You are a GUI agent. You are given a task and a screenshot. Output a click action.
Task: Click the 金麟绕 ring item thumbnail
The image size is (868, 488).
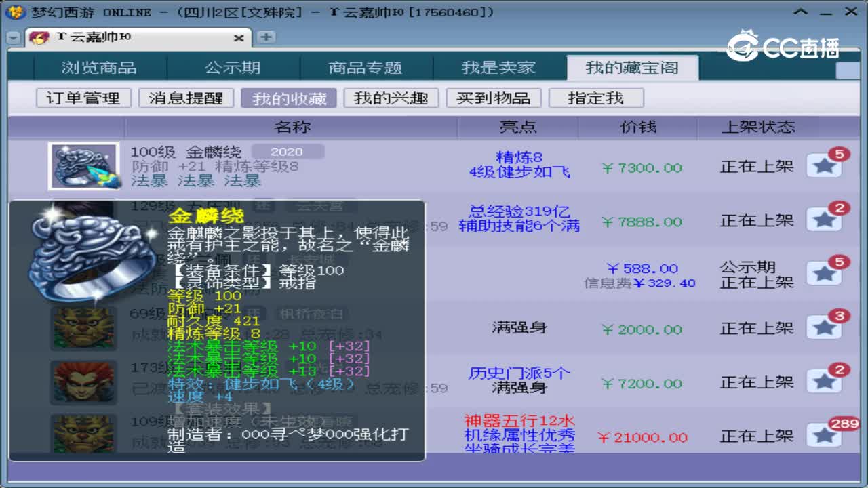pos(84,166)
